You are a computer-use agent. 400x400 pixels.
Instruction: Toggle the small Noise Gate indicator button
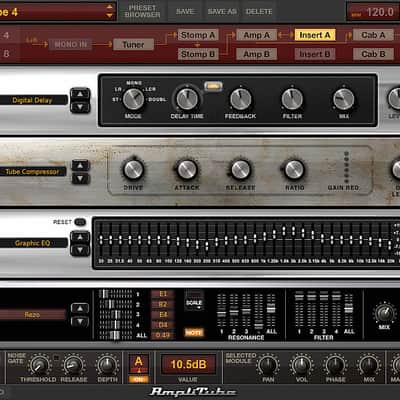tap(57, 358)
